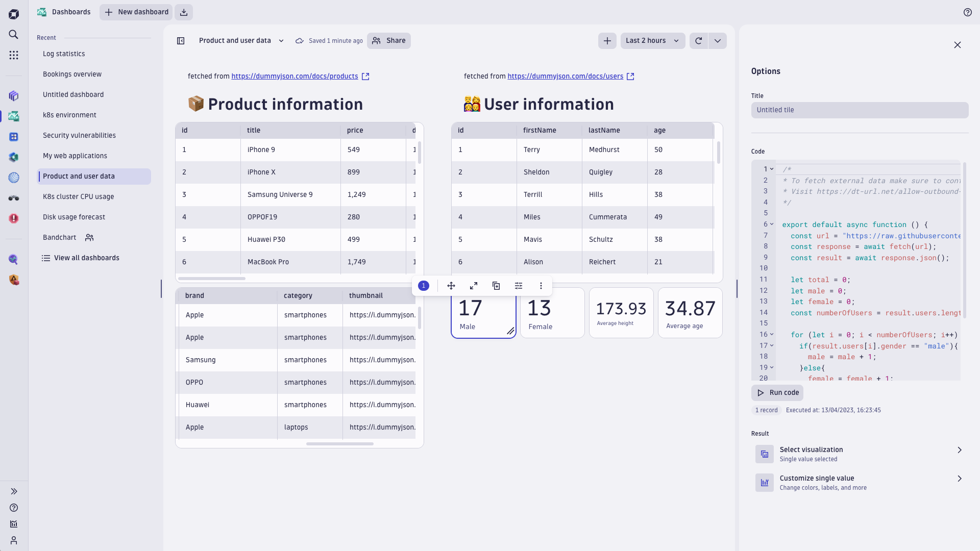Click 'View all dashboards' in the sidebar
This screenshot has height=551, width=980.
pos(86,258)
